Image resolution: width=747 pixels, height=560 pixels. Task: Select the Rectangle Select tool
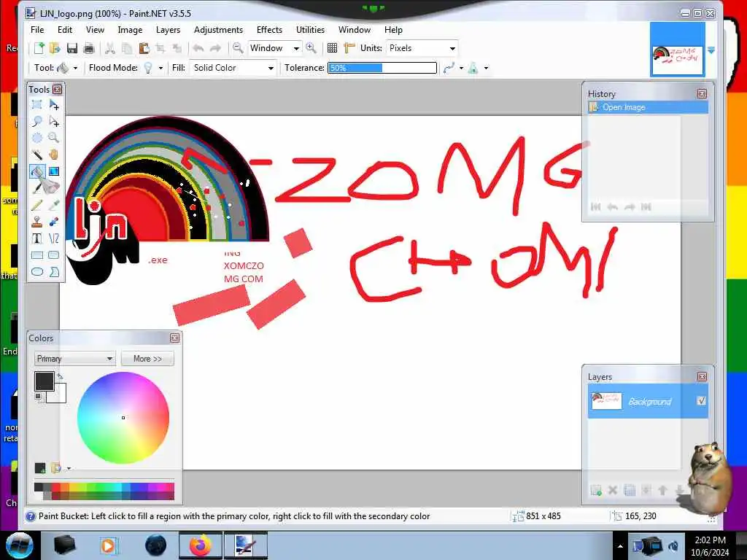point(36,105)
